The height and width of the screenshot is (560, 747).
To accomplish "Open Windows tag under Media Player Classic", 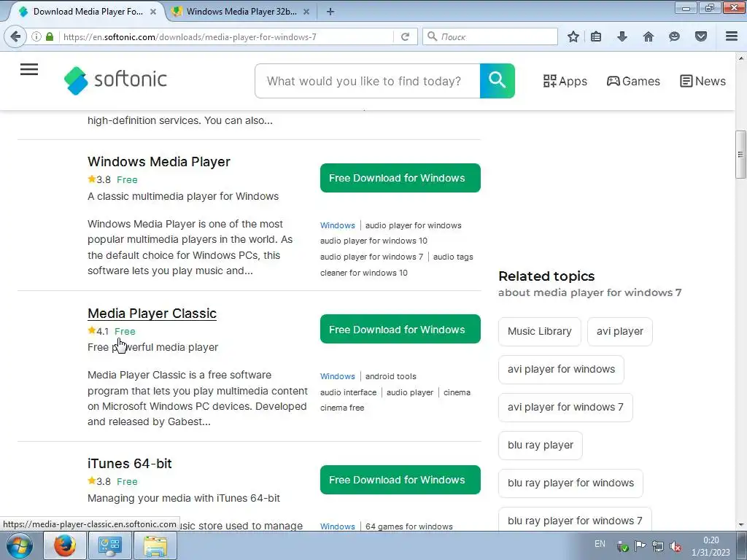I will pos(337,376).
